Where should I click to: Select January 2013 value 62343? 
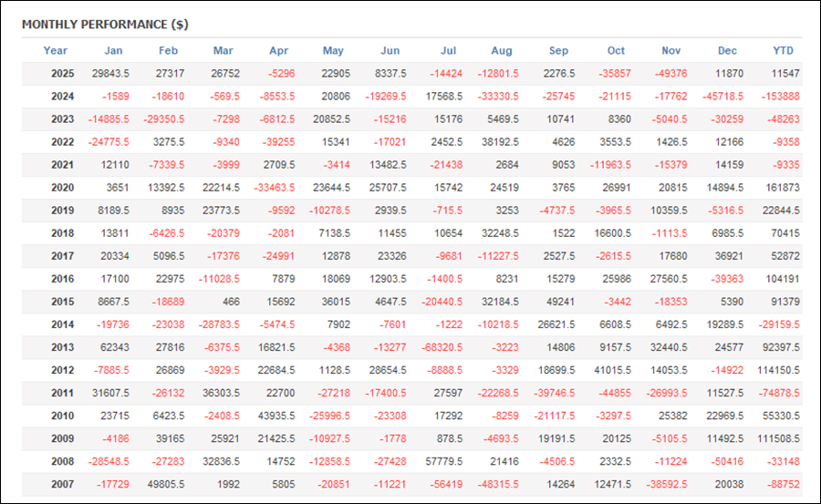(x=111, y=347)
